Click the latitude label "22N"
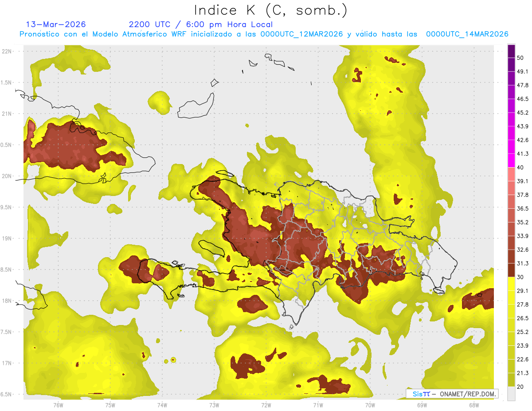The height and width of the screenshot is (411, 532). (7, 51)
